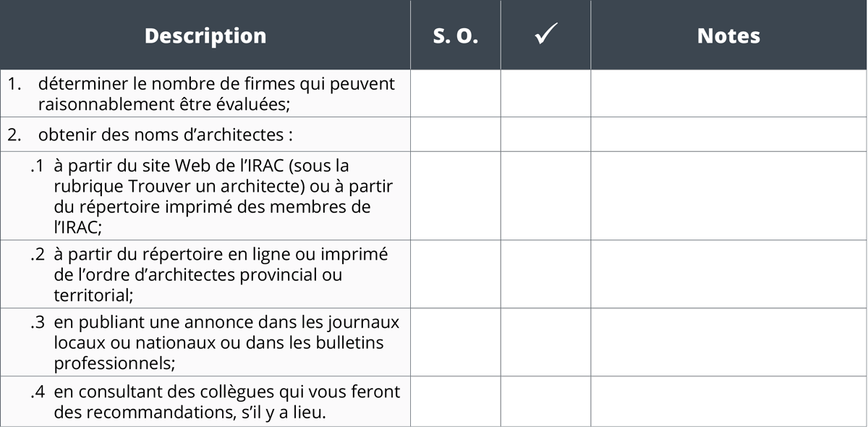868x427 pixels.
Task: Click the Notes column header
Action: tap(729, 35)
